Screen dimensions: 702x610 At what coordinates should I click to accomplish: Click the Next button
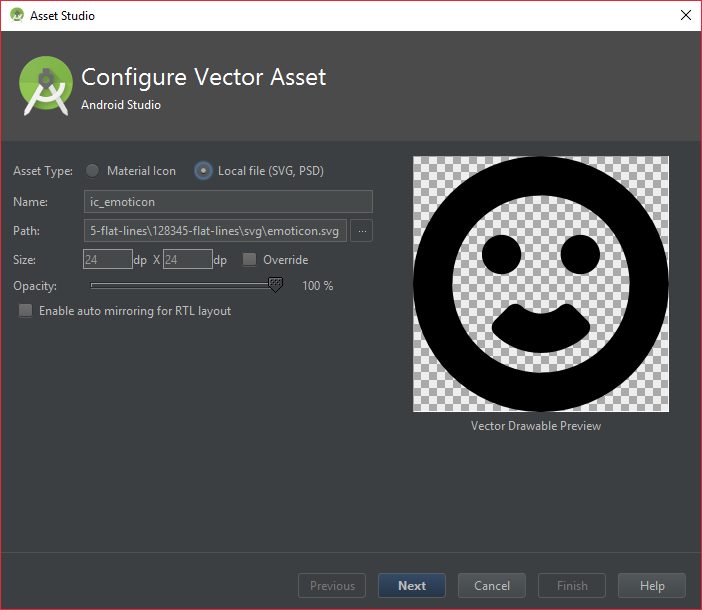coord(412,585)
